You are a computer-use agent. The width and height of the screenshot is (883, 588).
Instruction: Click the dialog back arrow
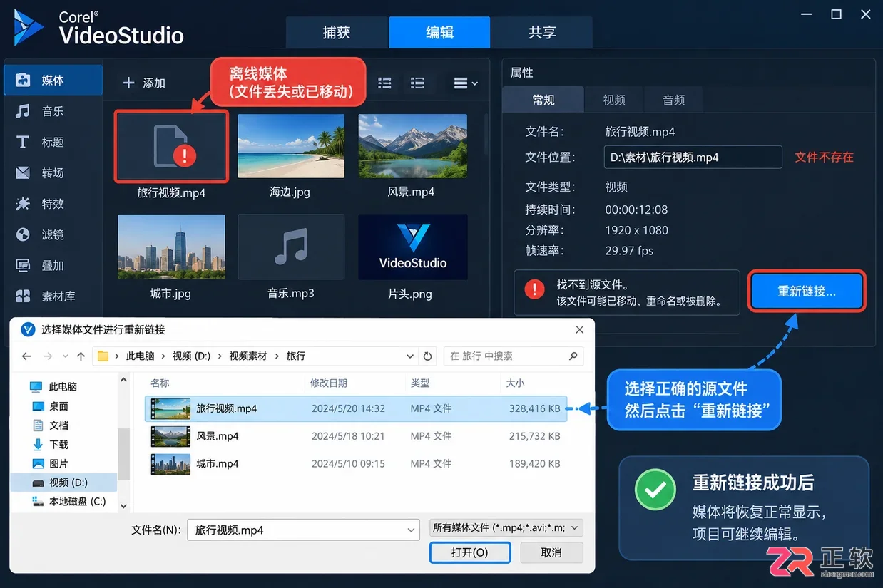pyautogui.click(x=26, y=356)
